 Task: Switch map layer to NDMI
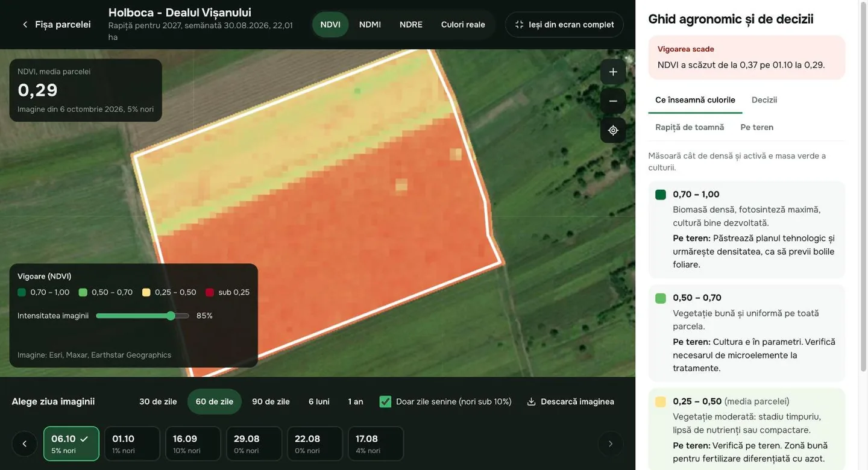pos(370,25)
